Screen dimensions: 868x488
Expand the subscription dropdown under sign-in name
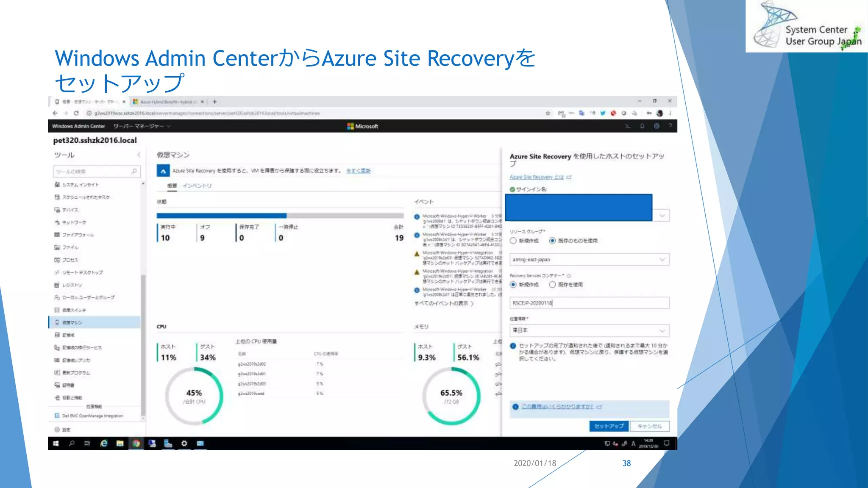[x=662, y=216]
